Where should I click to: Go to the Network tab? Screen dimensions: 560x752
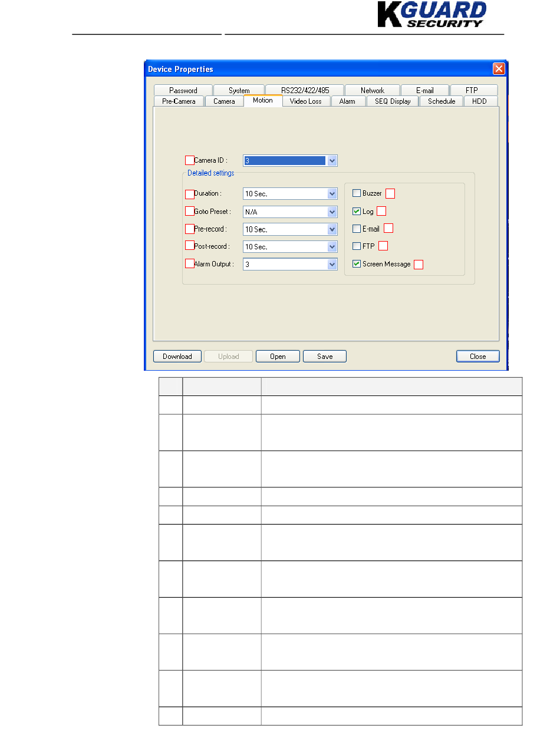pos(373,90)
